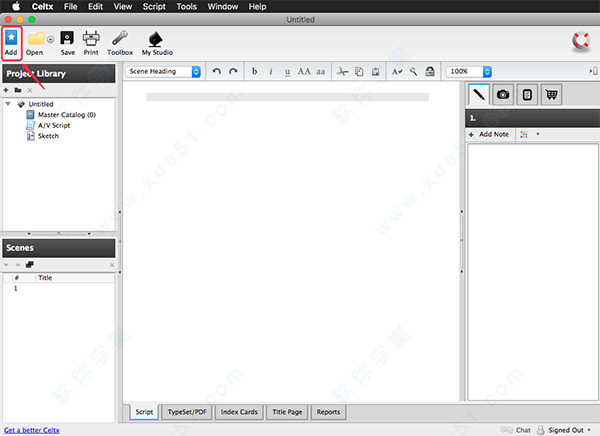Cut selection with the scissors icon
This screenshot has height=436, width=600.
point(342,72)
